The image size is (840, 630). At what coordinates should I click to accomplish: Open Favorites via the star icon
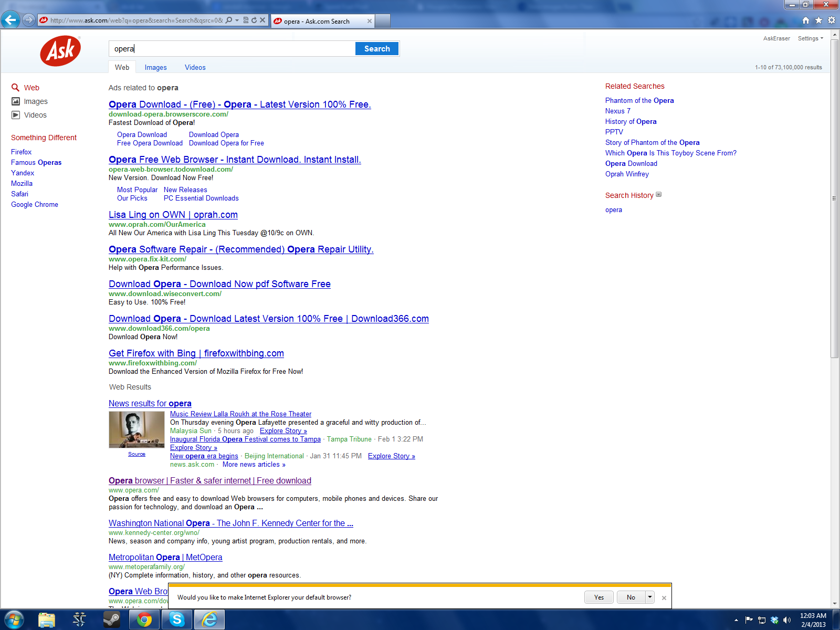pos(818,20)
